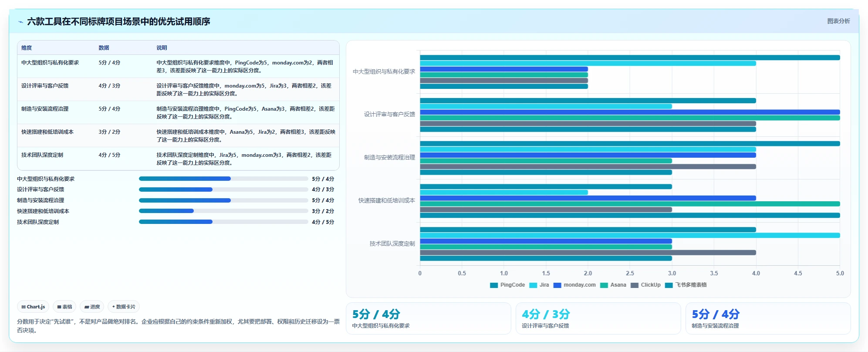Click the 设计评审与客户反馈 table row name

45,86
